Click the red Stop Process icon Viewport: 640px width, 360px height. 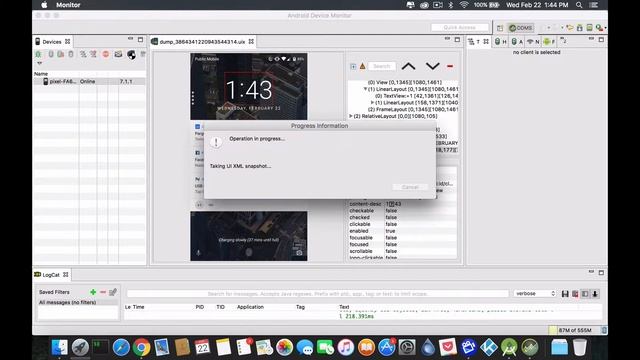click(x=106, y=54)
